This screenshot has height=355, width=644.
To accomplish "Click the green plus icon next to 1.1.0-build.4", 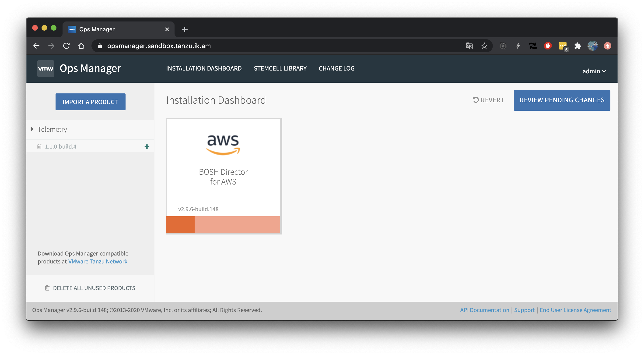I will (147, 147).
